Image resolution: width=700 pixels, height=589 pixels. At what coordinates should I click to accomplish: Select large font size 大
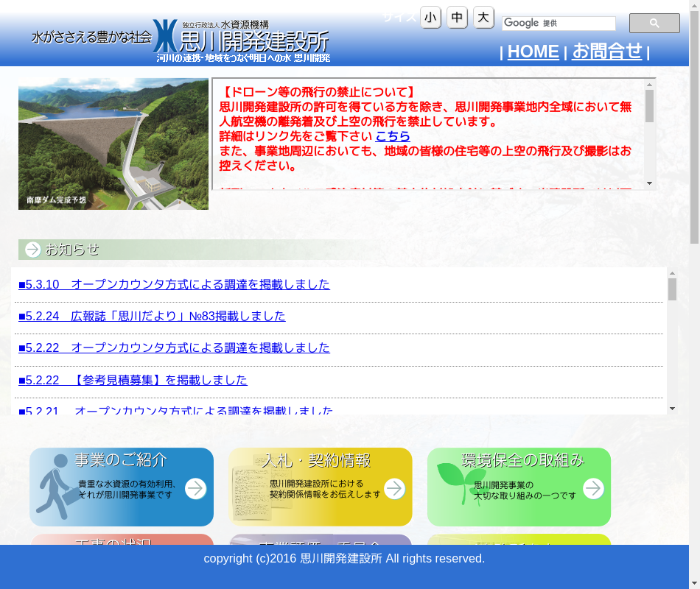(x=483, y=18)
